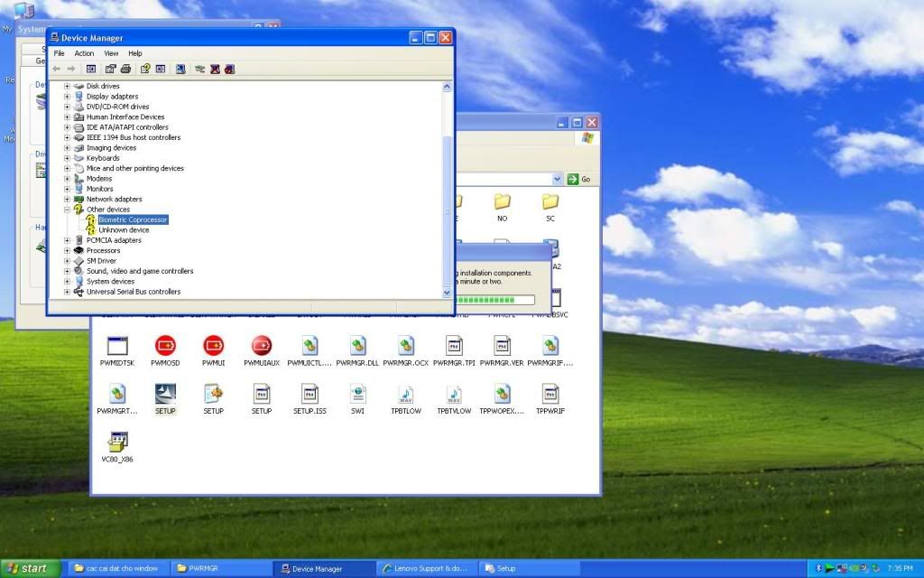Collapse the Other devices node
This screenshot has width=924, height=578.
coord(67,210)
